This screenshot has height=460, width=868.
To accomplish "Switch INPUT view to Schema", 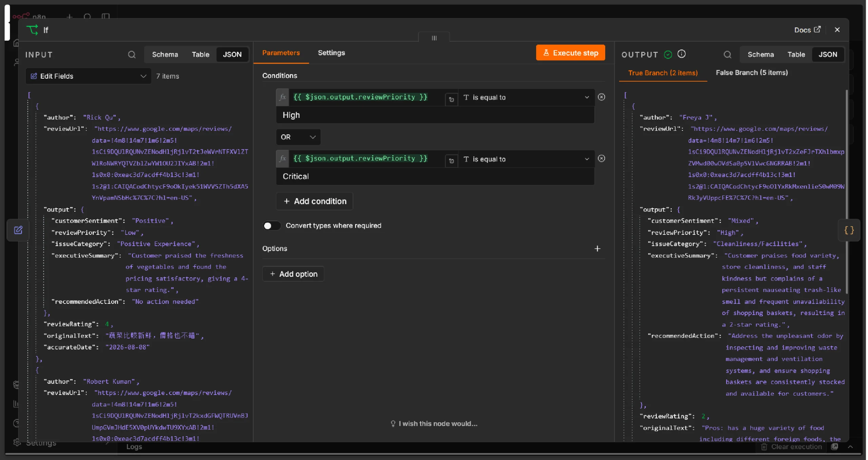I will (165, 55).
